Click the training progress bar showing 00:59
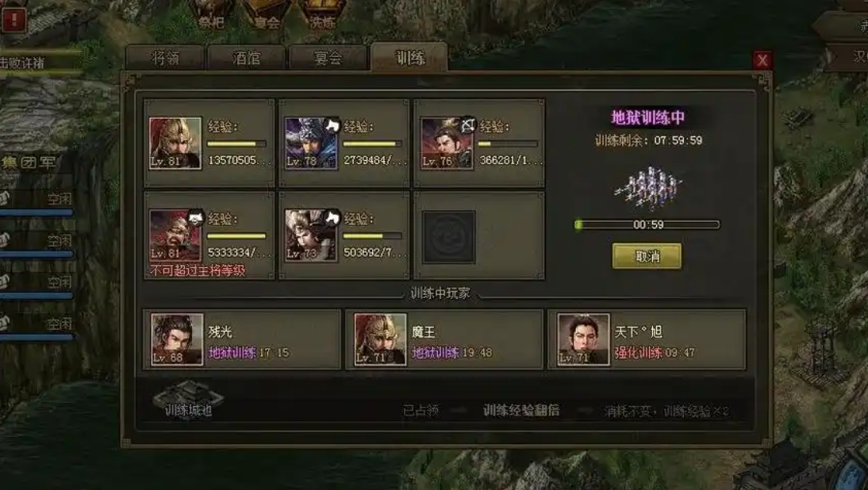The width and height of the screenshot is (868, 490). click(x=647, y=224)
